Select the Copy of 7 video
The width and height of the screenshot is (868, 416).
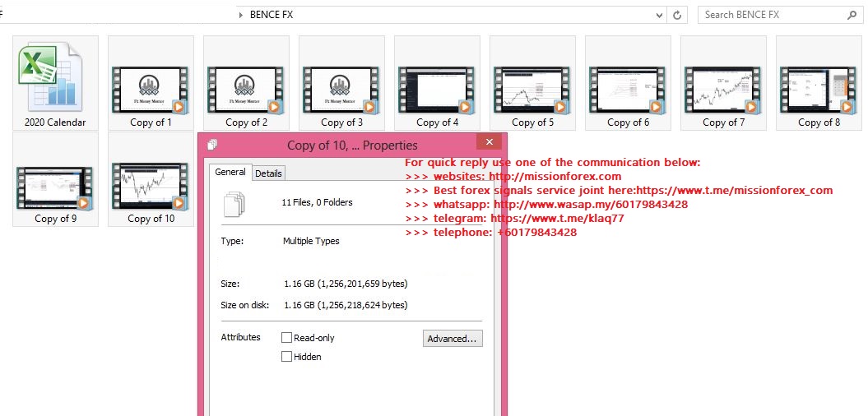click(723, 83)
